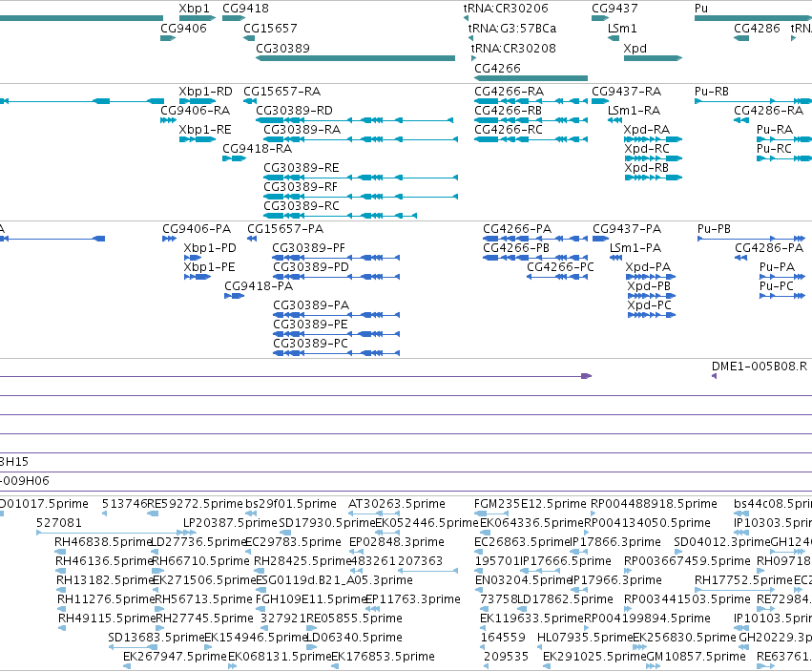This screenshot has height=671, width=812.
Task: Click the tRNA:CR30208 label
Action: pyautogui.click(x=513, y=48)
